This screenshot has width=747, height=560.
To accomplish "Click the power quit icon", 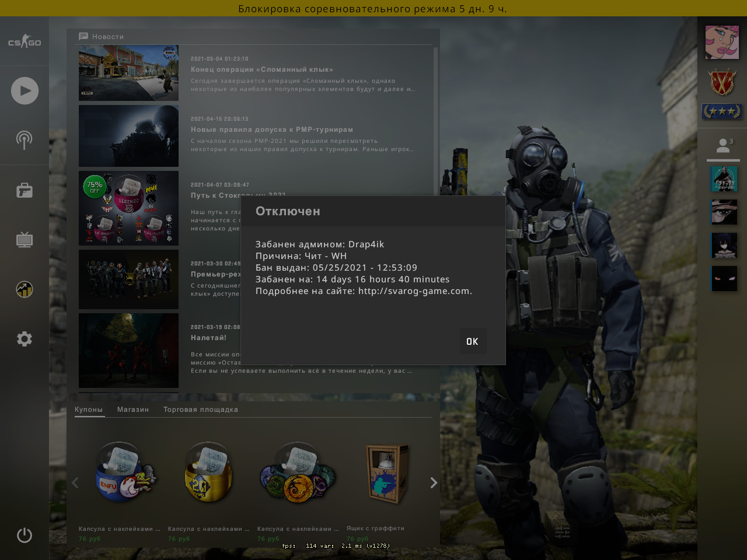I will (25, 535).
